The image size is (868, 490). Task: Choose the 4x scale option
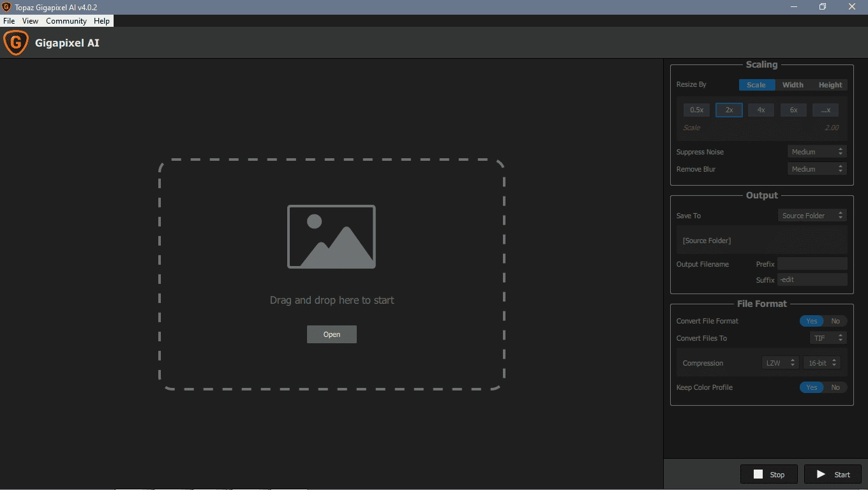(x=761, y=110)
